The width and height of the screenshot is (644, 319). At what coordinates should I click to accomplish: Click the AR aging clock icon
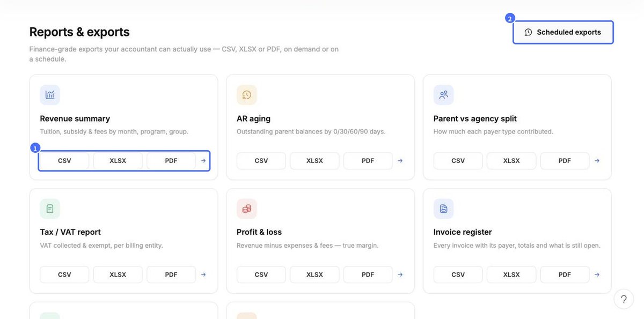(x=247, y=95)
